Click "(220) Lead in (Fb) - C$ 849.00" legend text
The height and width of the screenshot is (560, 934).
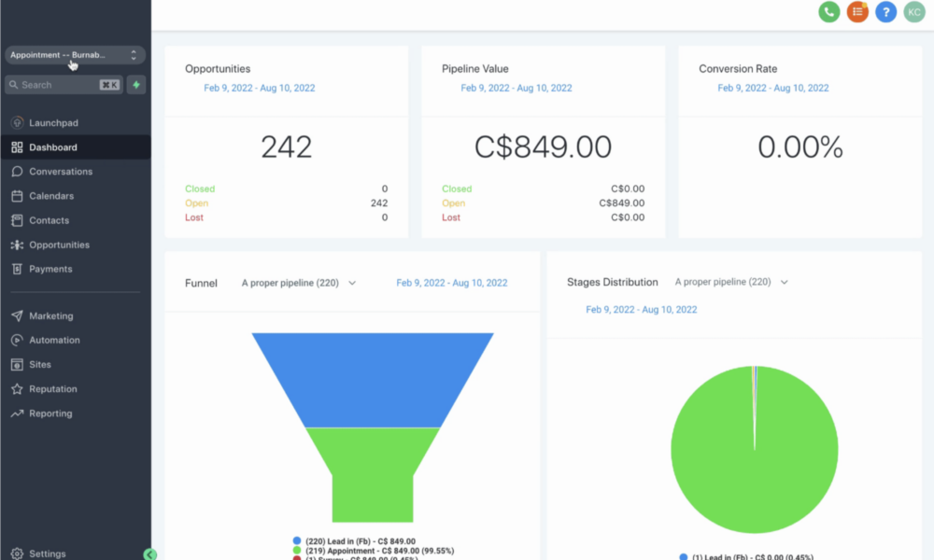point(361,541)
